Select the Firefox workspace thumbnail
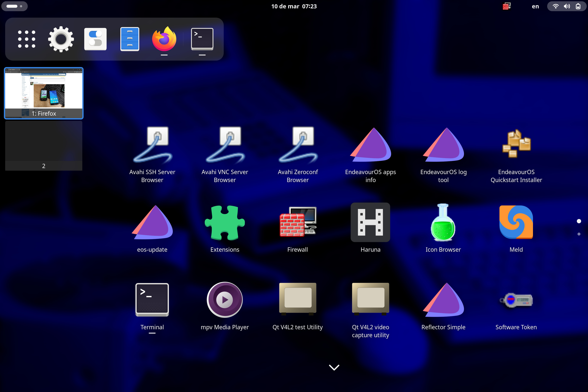Screen dimensions: 588x392 [x=44, y=93]
